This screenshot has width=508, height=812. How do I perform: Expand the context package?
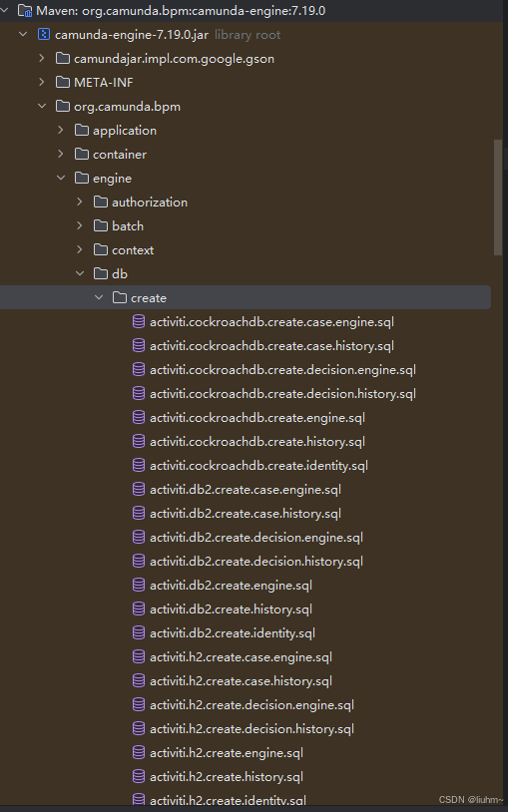[x=79, y=250]
